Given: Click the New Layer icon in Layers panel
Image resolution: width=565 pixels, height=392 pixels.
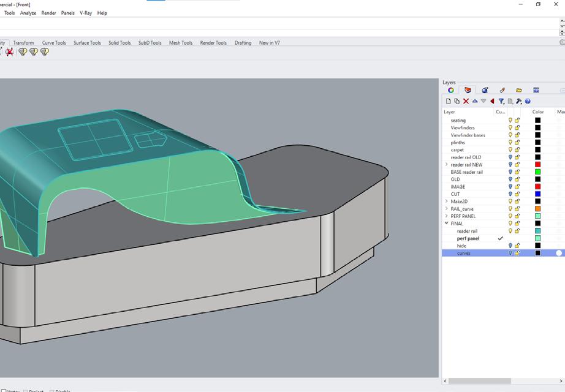Looking at the screenshot, I should (448, 101).
